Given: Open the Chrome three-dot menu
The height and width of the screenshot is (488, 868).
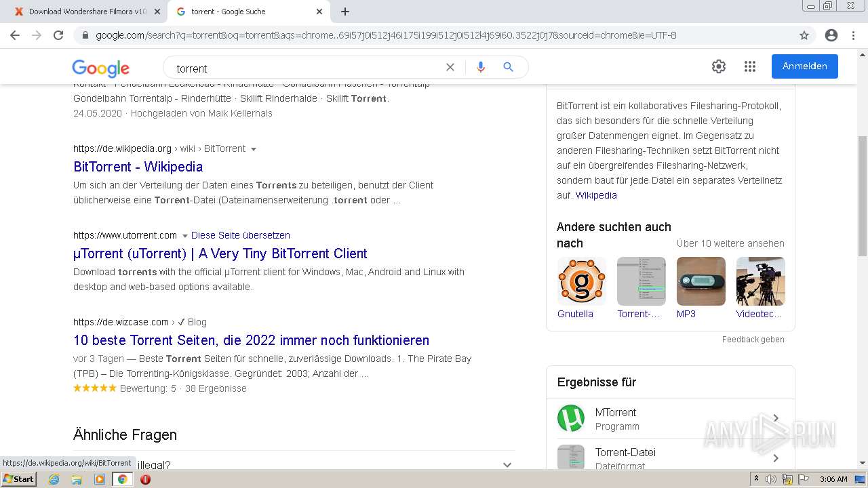Looking at the screenshot, I should point(854,35).
